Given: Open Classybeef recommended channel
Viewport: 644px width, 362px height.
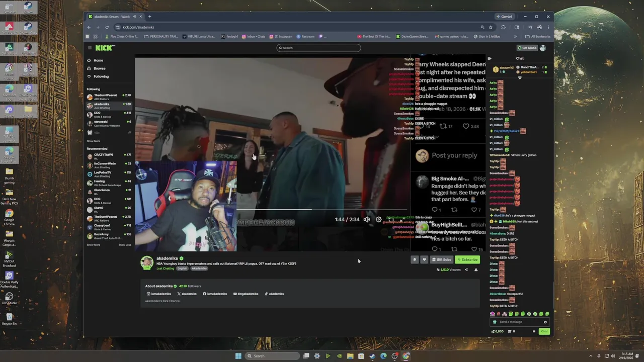Looking at the screenshot, I should [x=109, y=227].
